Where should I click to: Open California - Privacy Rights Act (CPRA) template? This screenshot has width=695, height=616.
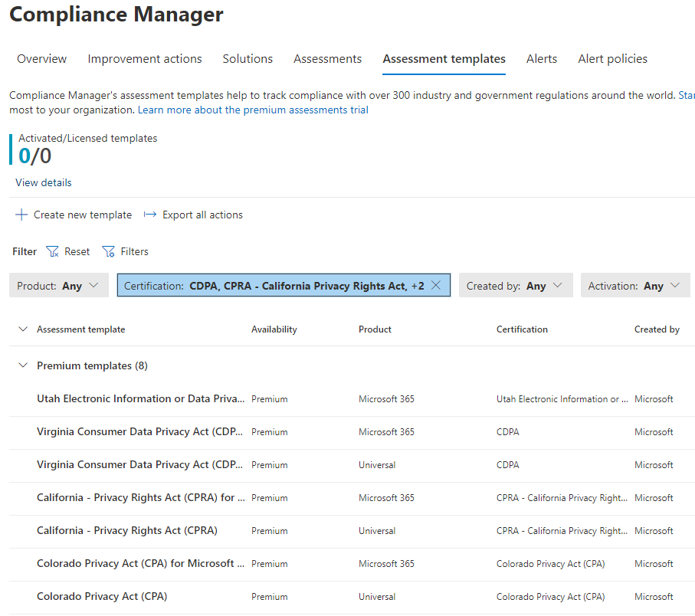127,530
